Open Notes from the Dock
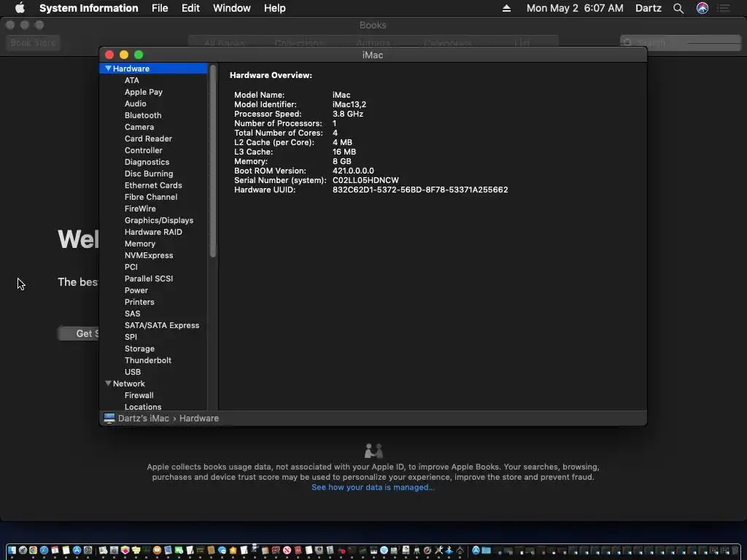The image size is (747, 560). (66, 550)
